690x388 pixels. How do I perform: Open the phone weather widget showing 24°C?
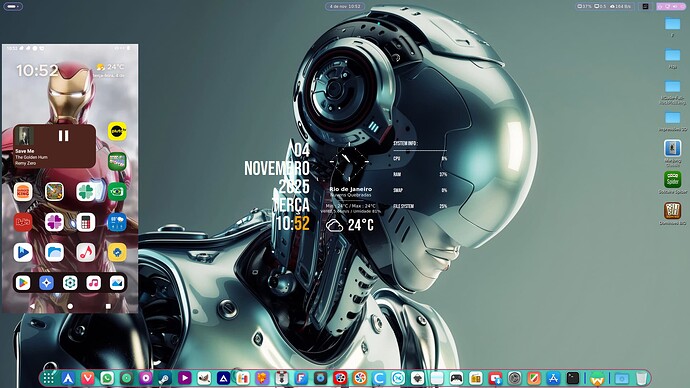tap(110, 70)
